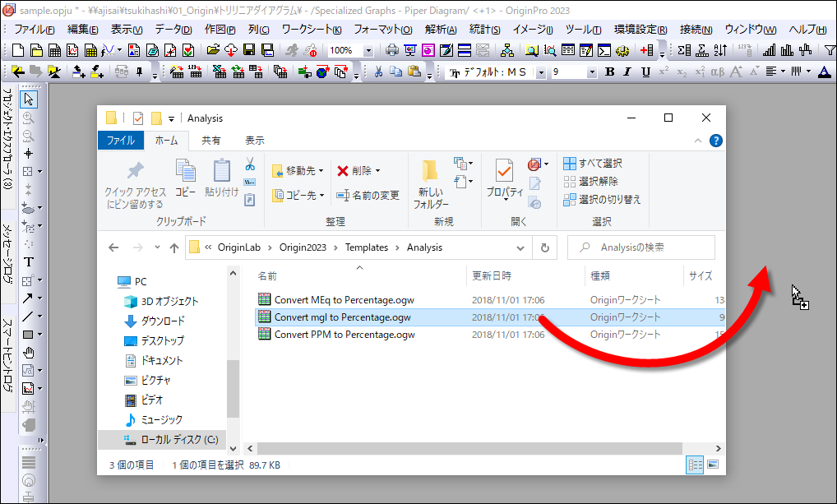This screenshot has width=837, height=504.
Task: Open the font name dropdown
Action: 541,72
